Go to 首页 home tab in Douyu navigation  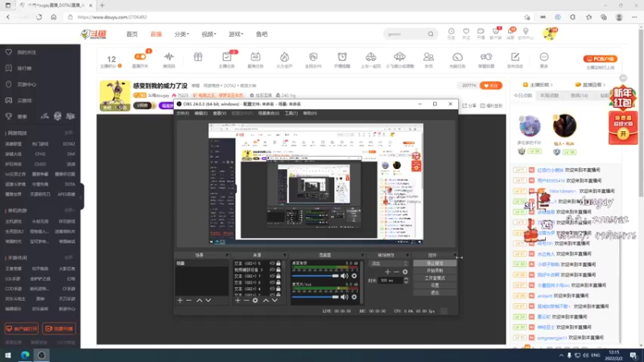click(132, 34)
